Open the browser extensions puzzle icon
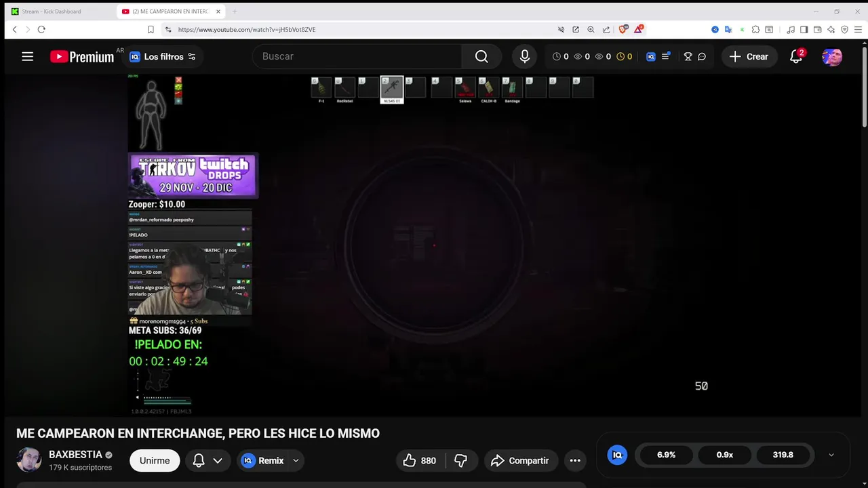 [x=755, y=30]
